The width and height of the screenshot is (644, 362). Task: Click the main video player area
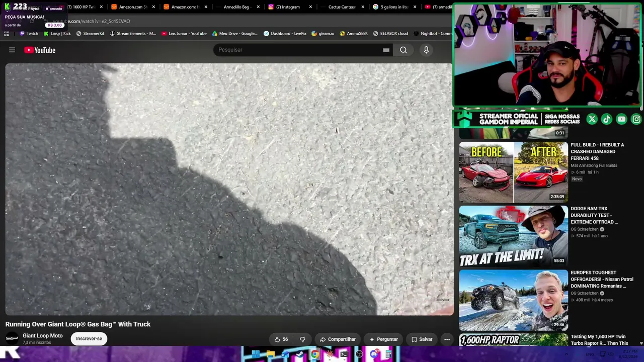click(229, 189)
